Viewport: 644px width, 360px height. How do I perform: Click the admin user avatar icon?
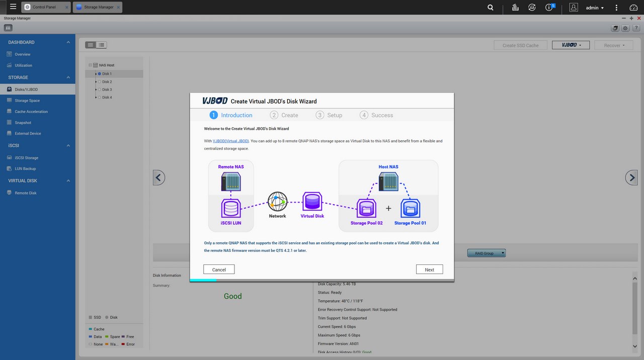(574, 8)
